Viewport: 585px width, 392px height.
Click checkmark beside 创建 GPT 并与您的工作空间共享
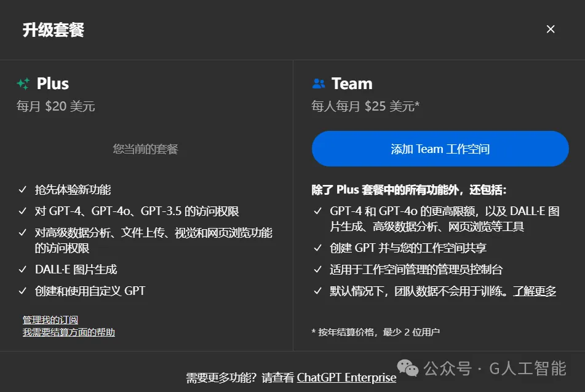pyautogui.click(x=317, y=248)
